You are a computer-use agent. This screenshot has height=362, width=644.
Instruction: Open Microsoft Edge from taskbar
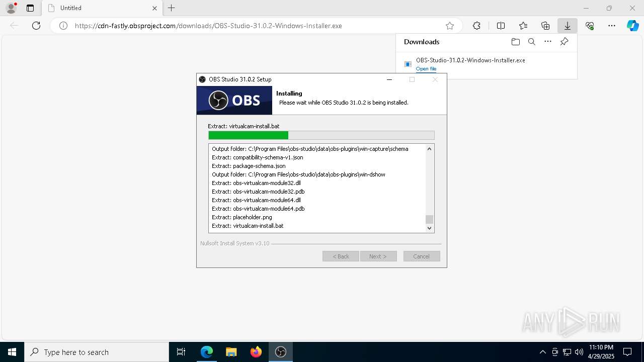[x=207, y=352]
